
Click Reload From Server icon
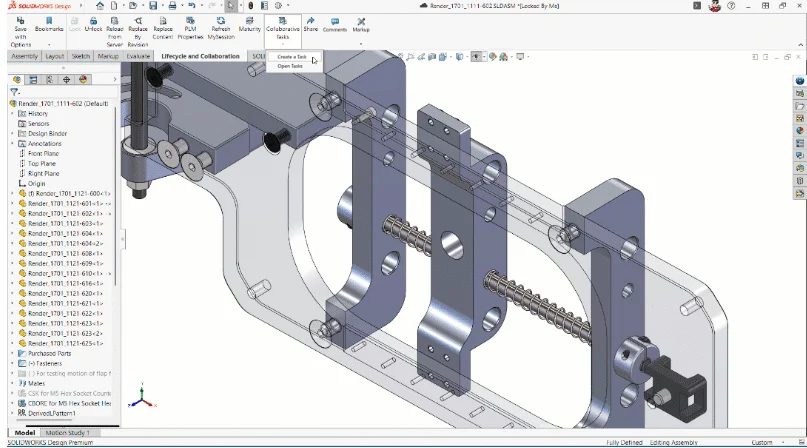pyautogui.click(x=115, y=21)
